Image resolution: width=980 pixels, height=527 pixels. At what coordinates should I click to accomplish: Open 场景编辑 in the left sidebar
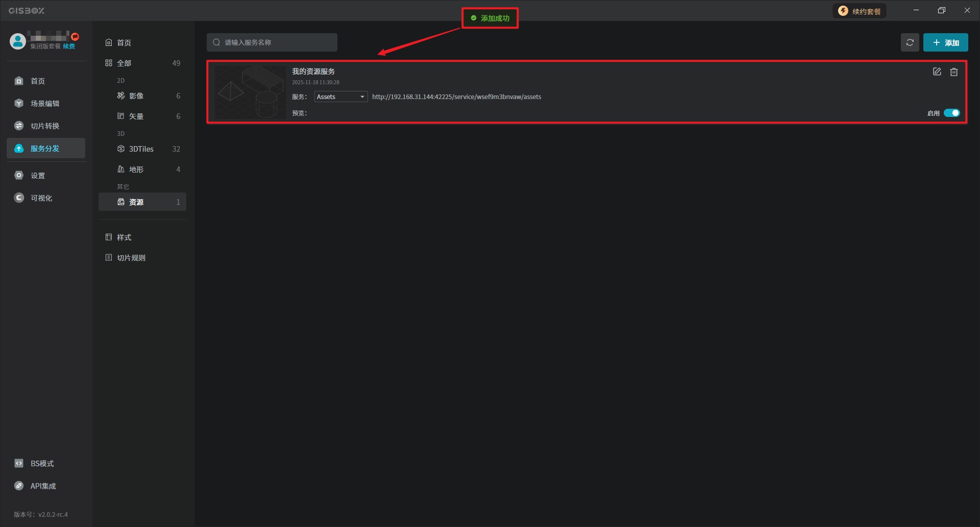45,104
